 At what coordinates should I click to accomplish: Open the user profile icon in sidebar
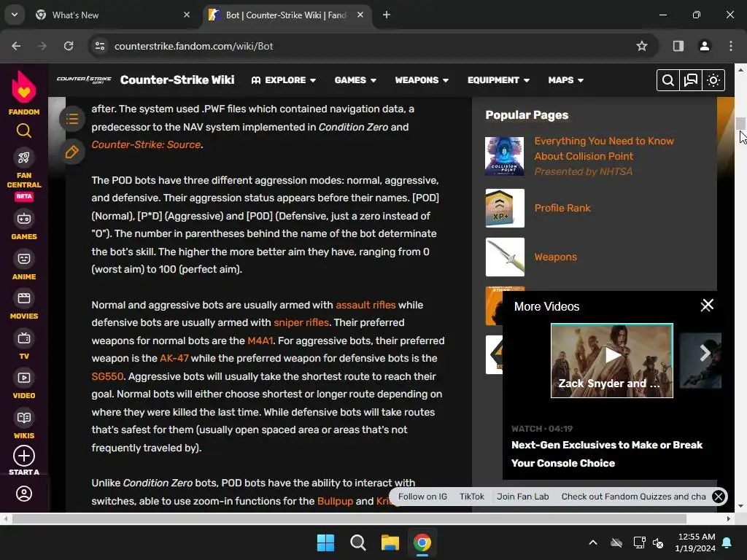(x=24, y=494)
